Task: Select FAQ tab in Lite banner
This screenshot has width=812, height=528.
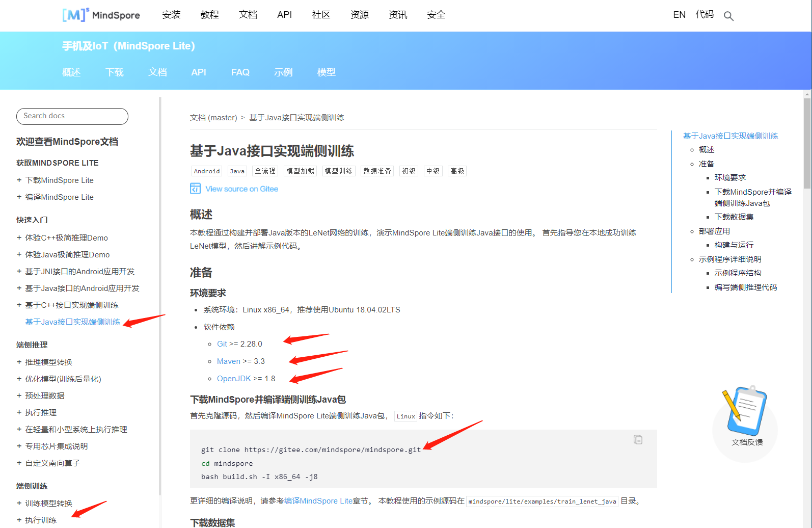Action: (240, 72)
